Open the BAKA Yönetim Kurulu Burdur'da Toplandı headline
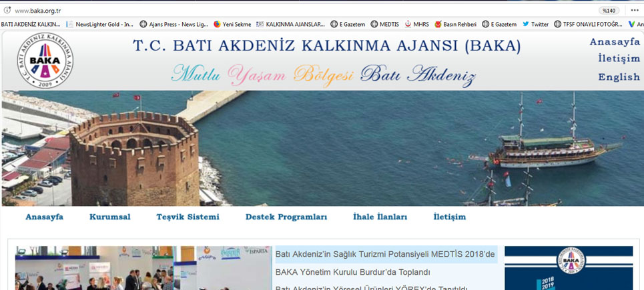Screen dimensions: 644x290 (x=352, y=272)
